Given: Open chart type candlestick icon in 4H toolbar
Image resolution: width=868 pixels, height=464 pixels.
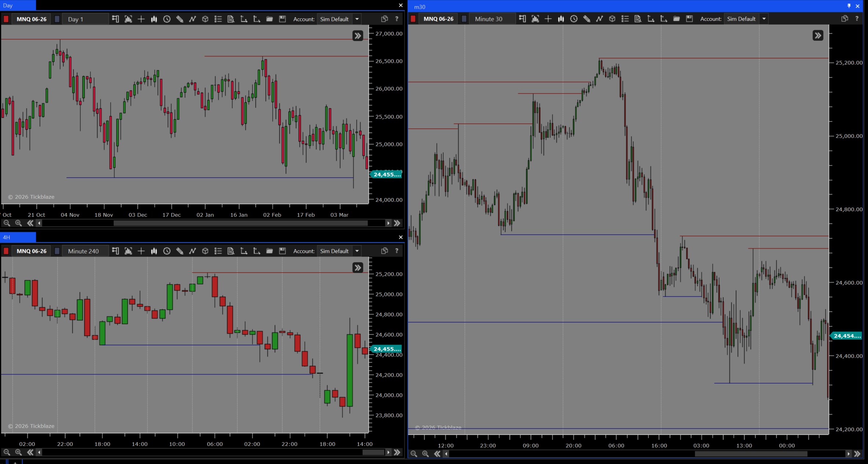Looking at the screenshot, I should tap(154, 251).
